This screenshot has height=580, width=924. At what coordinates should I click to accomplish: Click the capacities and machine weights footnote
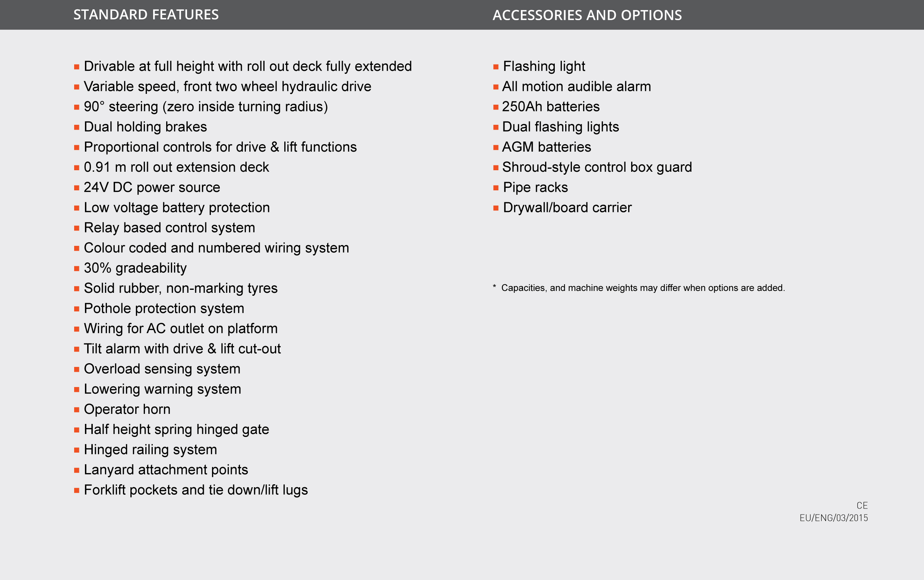pos(642,288)
